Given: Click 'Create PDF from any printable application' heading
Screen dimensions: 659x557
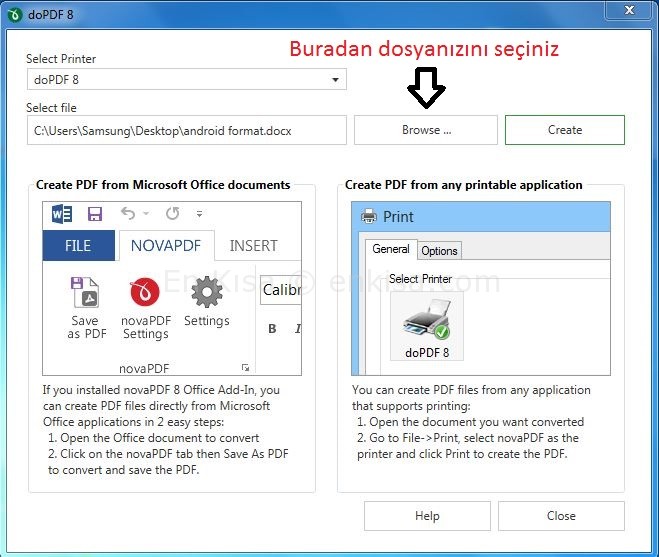Looking at the screenshot, I should [x=464, y=185].
